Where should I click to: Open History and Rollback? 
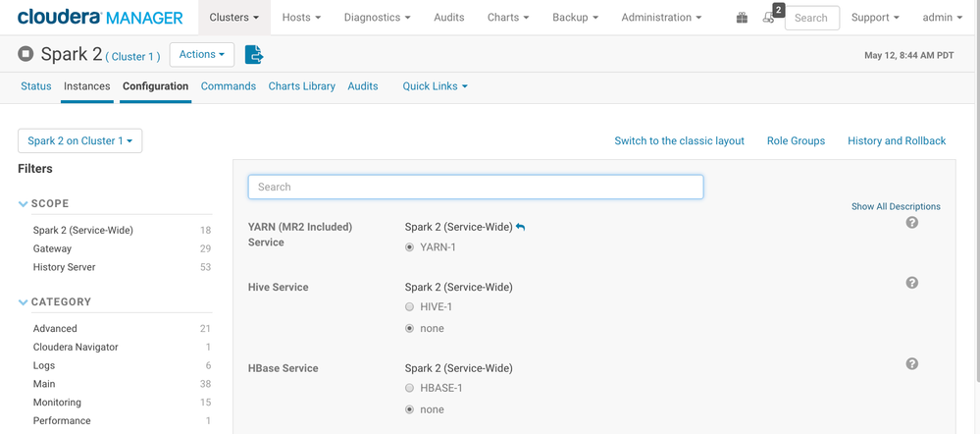[x=897, y=140]
